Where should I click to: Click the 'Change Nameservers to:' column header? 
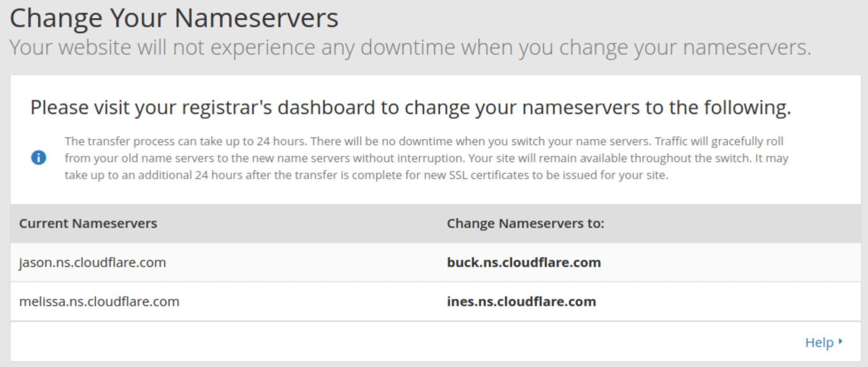525,223
